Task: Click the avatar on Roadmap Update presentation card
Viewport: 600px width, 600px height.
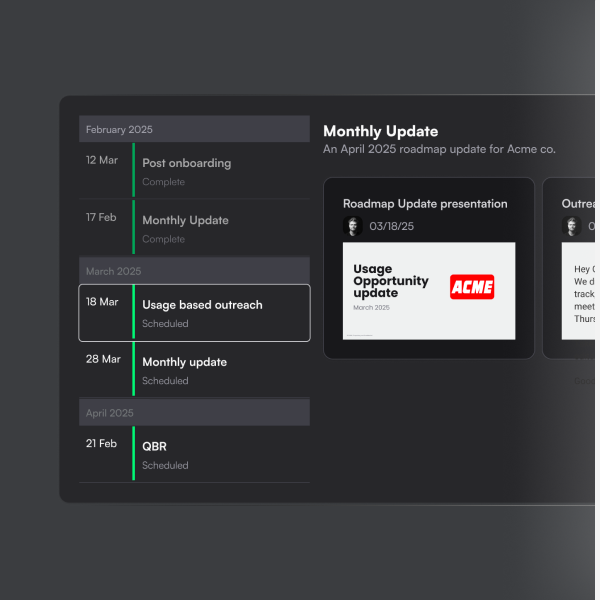Action: [352, 226]
